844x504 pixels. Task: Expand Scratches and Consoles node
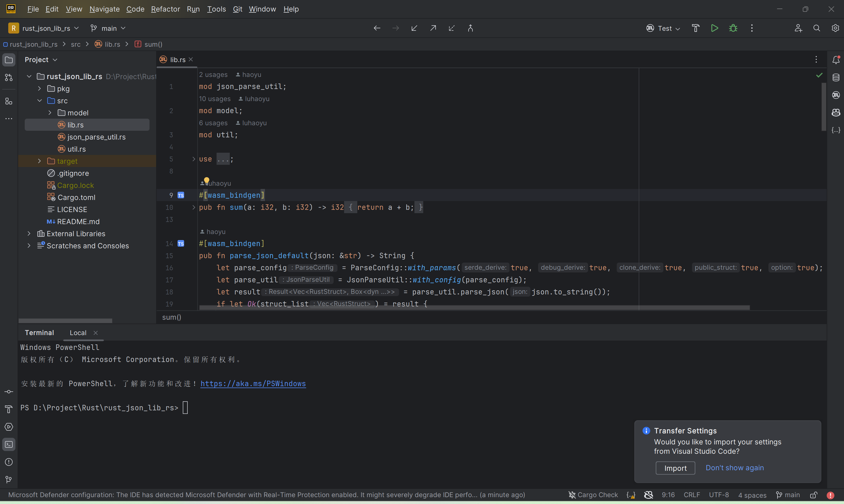(x=29, y=246)
